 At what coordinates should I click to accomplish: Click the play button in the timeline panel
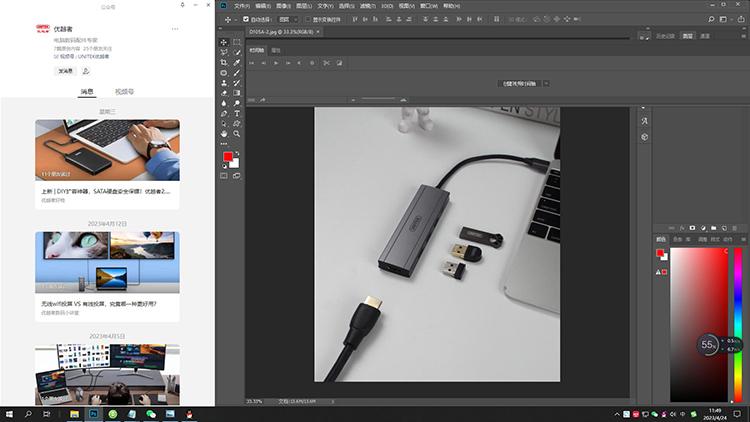tap(275, 62)
